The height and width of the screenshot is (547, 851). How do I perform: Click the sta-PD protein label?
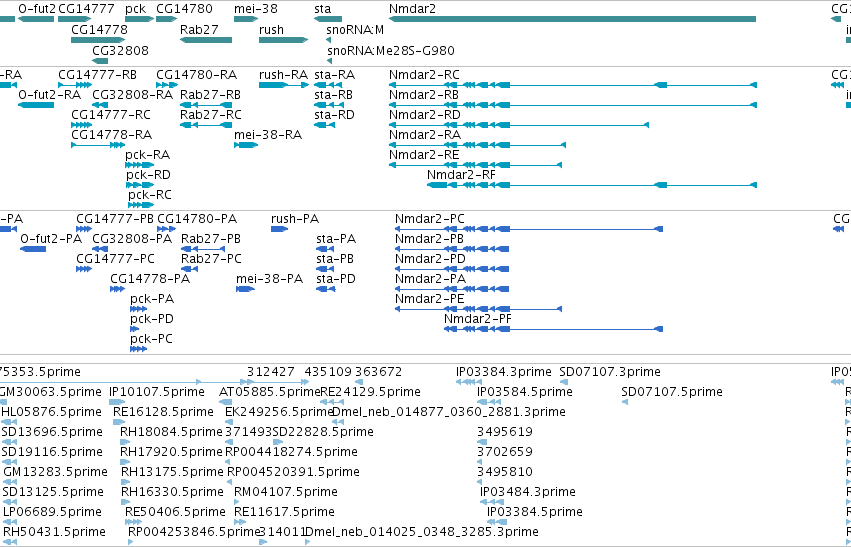pos(335,278)
